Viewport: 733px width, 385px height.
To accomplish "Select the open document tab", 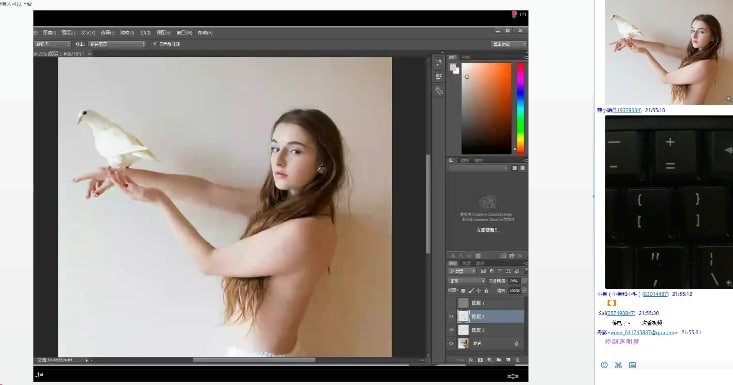I will [x=59, y=54].
